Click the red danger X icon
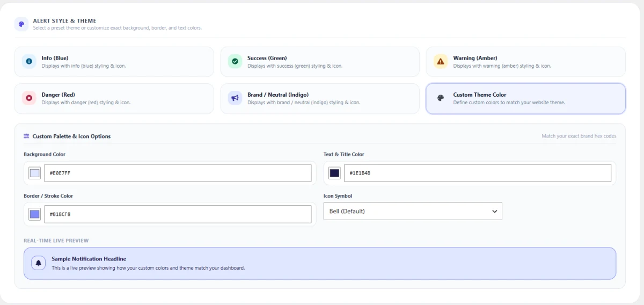This screenshot has height=305, width=644. 29,98
